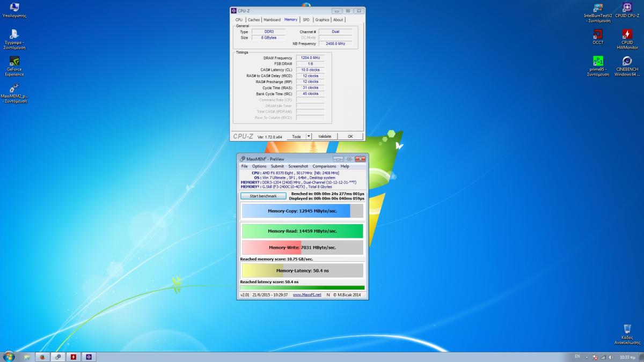Click the Memory-Copy result bar

click(x=302, y=211)
